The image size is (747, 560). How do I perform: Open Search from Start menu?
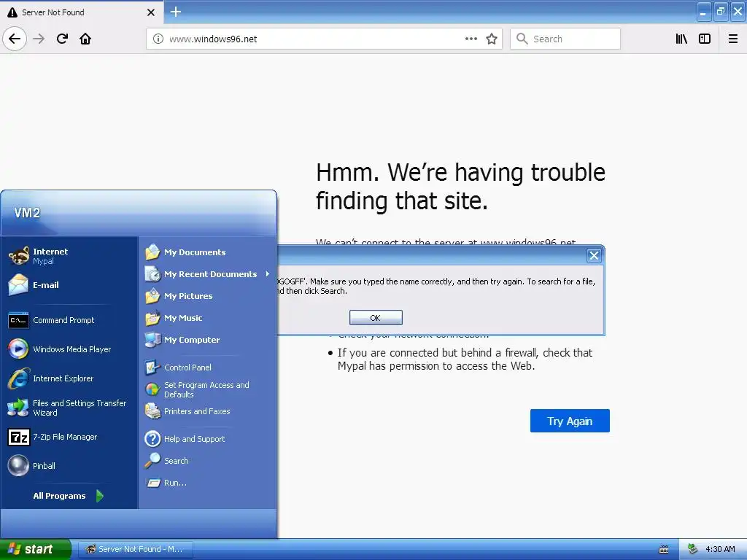click(208, 461)
